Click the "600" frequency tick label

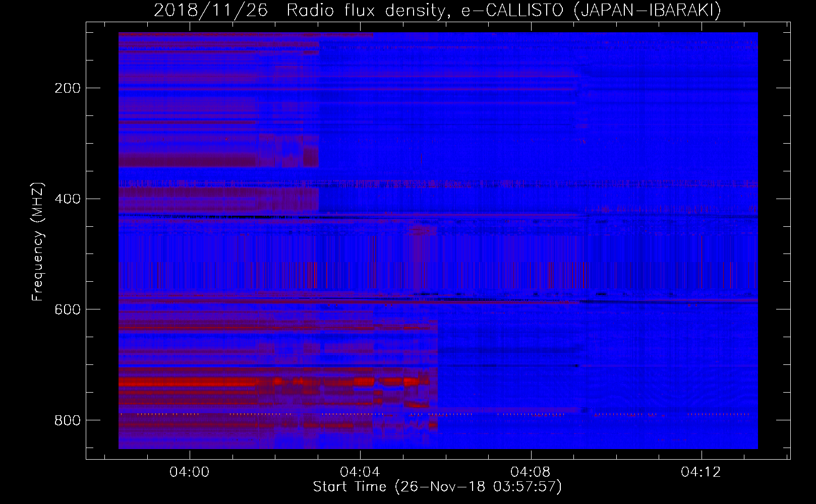(68, 309)
